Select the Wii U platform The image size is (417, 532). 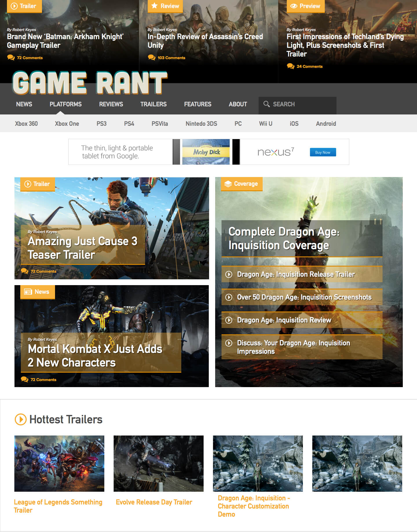(266, 123)
